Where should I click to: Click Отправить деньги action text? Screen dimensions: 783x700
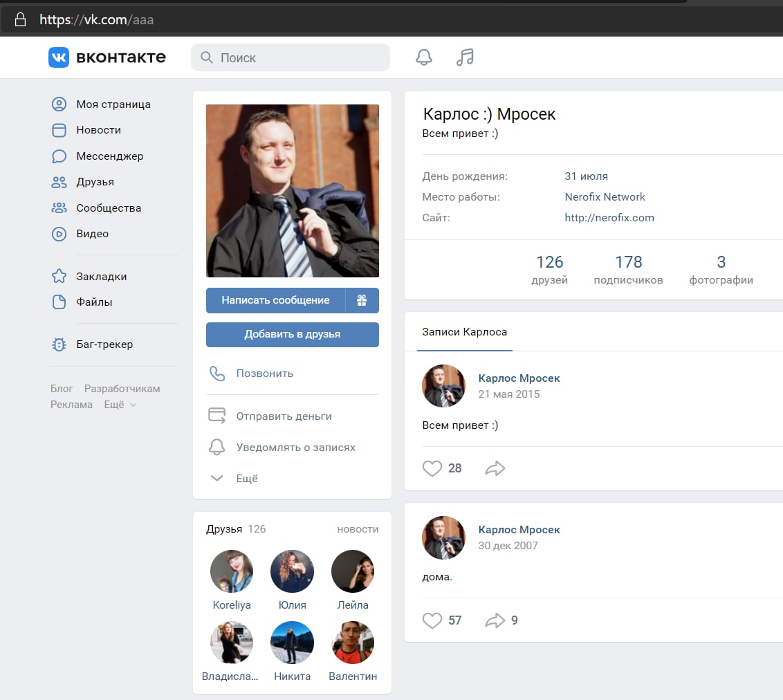[284, 416]
